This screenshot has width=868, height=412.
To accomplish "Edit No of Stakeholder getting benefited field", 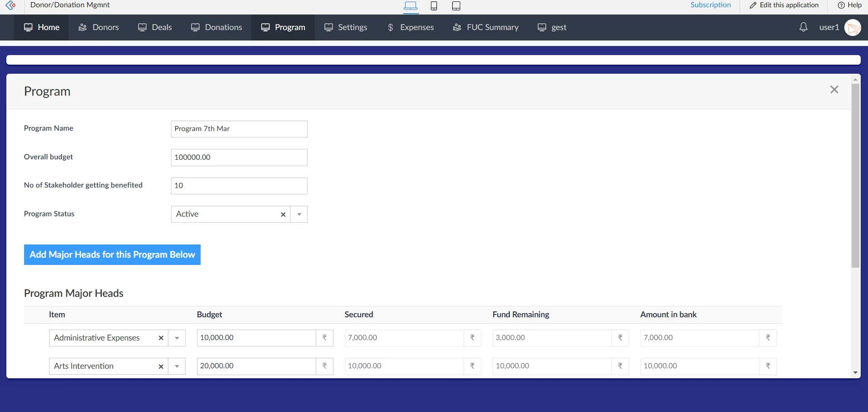I will 239,186.
